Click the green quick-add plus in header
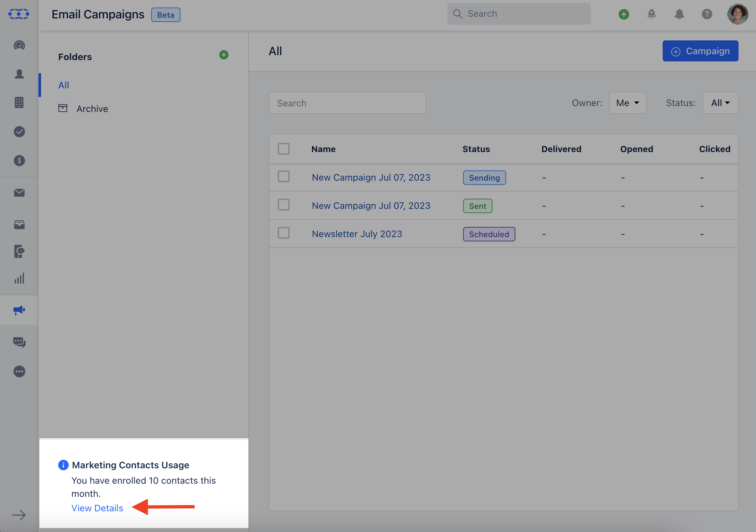 [x=624, y=14]
